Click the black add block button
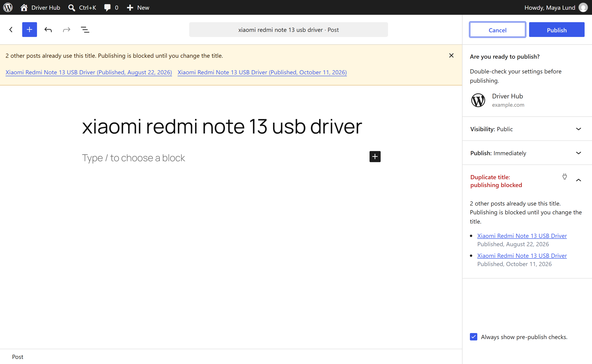 click(375, 157)
